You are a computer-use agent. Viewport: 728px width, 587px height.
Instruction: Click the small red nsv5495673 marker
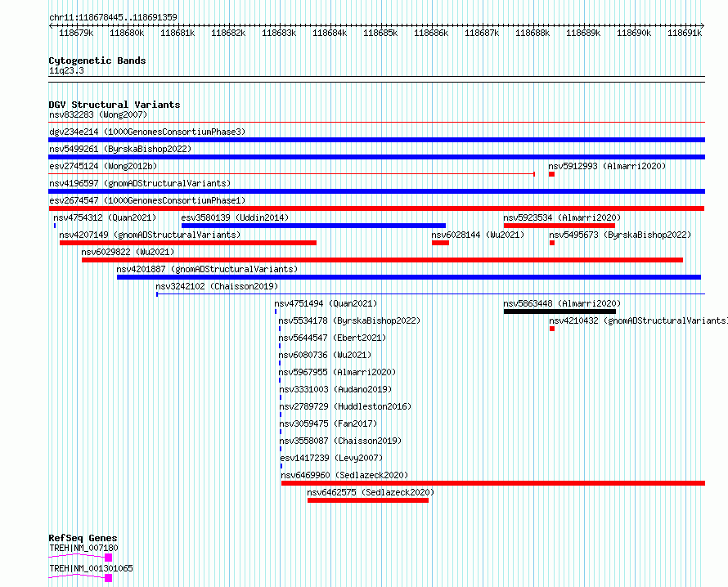tap(552, 243)
